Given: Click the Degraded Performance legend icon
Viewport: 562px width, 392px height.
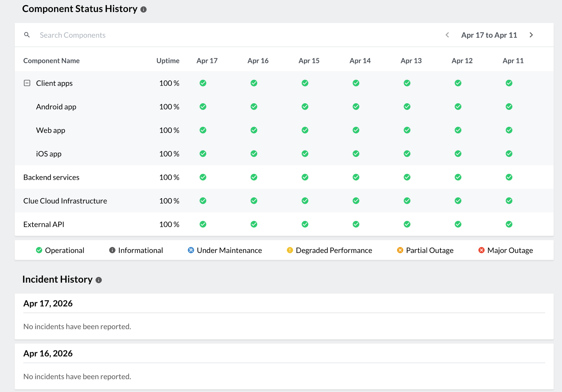Looking at the screenshot, I should point(290,250).
